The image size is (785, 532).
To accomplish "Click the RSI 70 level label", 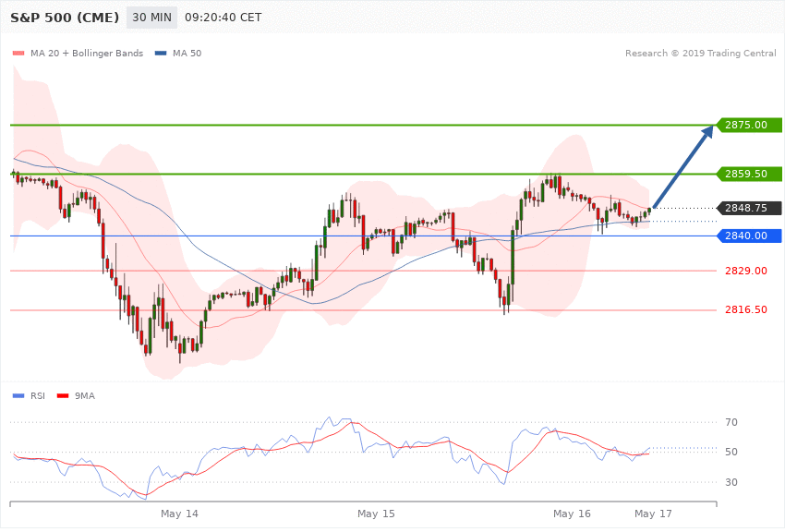I will 731,422.
